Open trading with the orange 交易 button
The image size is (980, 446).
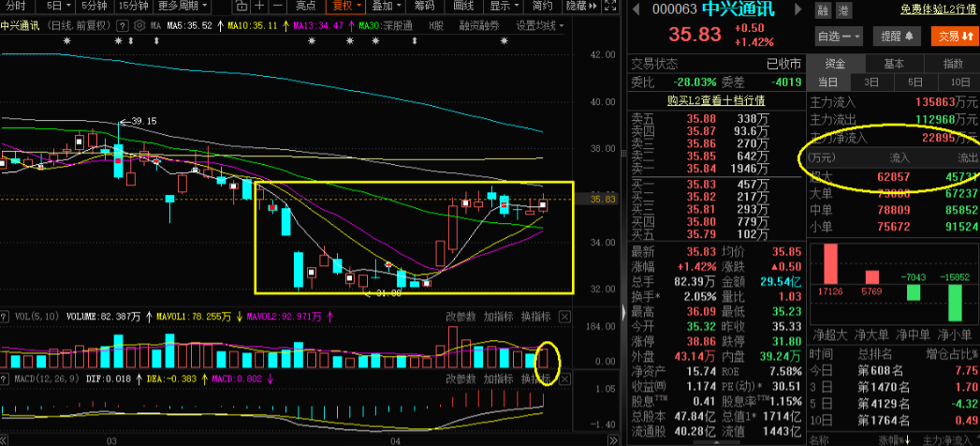(x=953, y=37)
